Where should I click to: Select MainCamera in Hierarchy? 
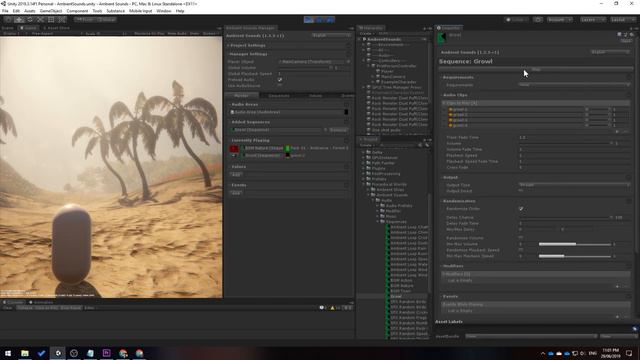[393, 76]
